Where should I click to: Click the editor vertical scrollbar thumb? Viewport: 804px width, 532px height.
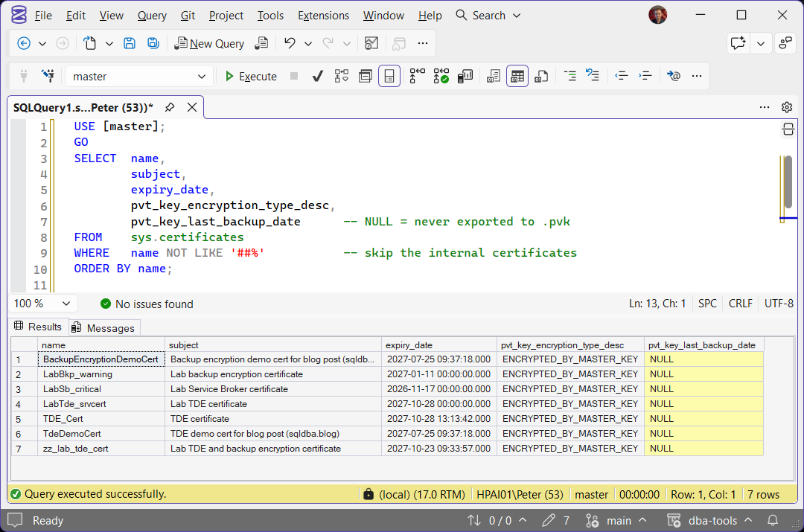(x=788, y=181)
